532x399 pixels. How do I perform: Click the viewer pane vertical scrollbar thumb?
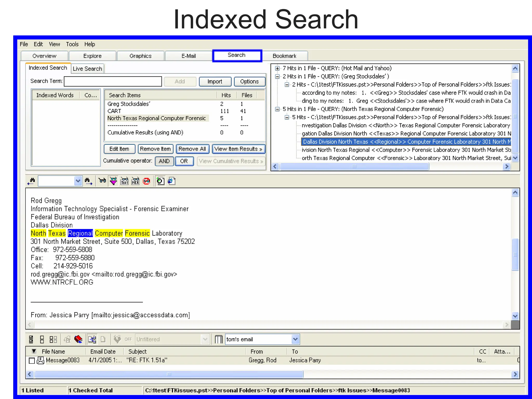pyautogui.click(x=515, y=255)
